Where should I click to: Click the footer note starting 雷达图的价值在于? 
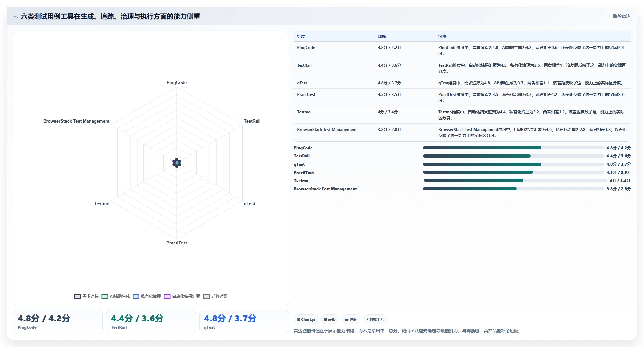(407, 331)
